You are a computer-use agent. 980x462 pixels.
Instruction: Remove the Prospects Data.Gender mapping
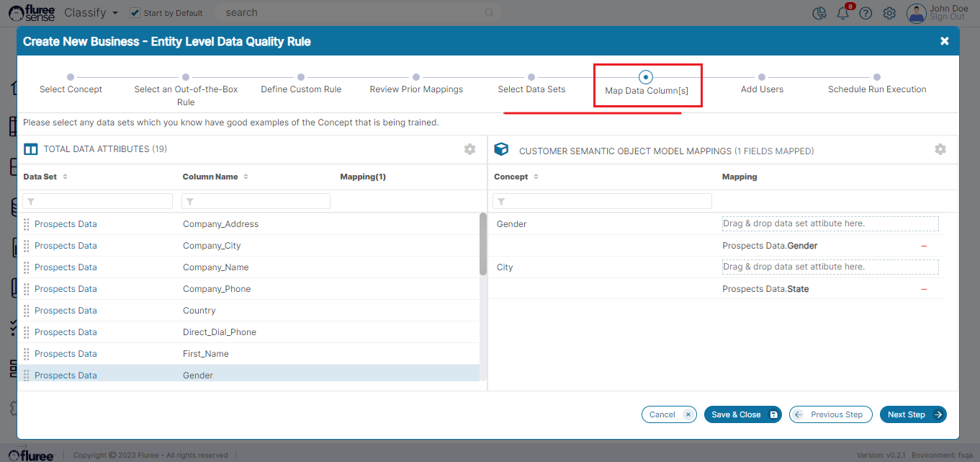924,246
